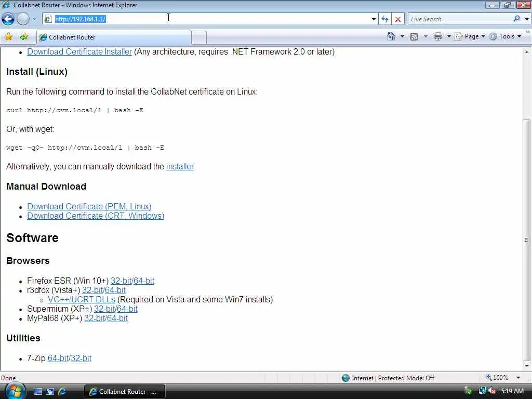Open the recent pages dropdown arrow
The height and width of the screenshot is (399, 532).
pos(34,19)
